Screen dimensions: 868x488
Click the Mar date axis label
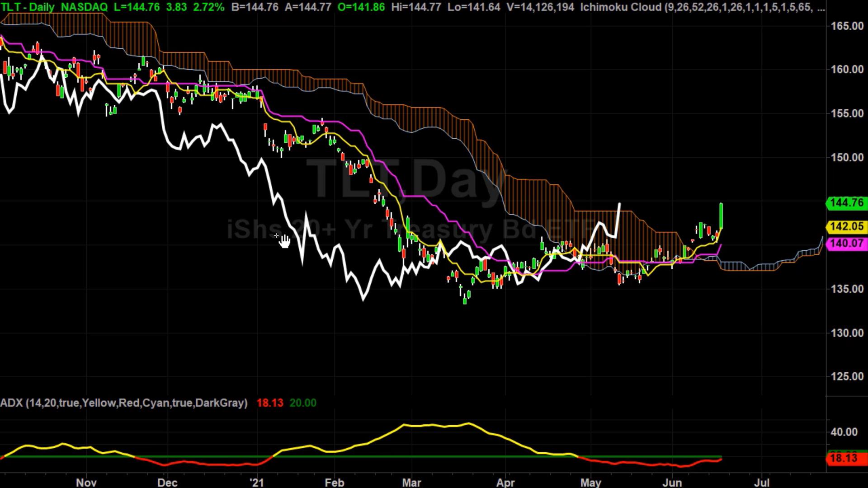tap(412, 482)
